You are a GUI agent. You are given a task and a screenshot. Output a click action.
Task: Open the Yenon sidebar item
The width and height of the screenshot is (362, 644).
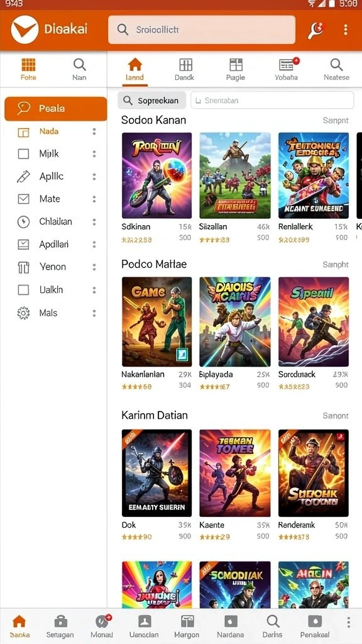tap(53, 267)
